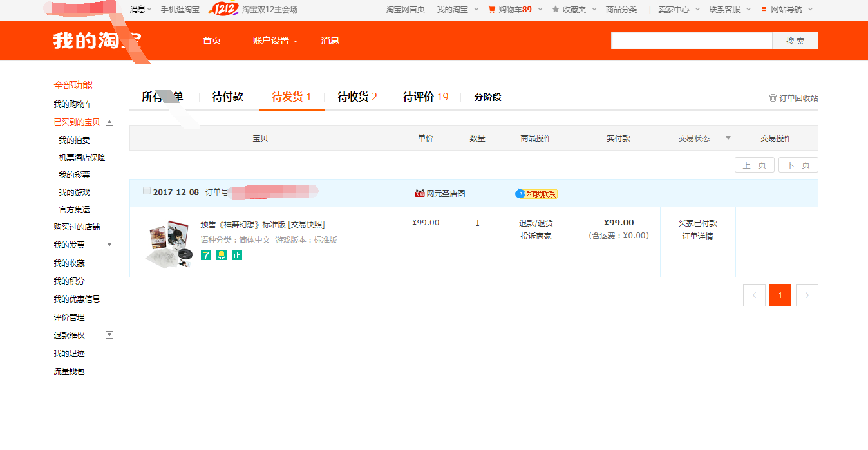Screen dimensions: 868x450
Task: Click the favorites star icon
Action: coord(556,10)
